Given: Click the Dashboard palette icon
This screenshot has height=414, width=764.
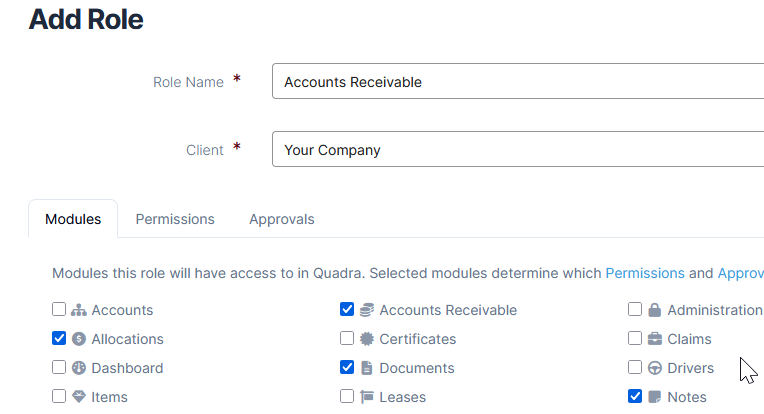Looking at the screenshot, I should pyautogui.click(x=79, y=368).
